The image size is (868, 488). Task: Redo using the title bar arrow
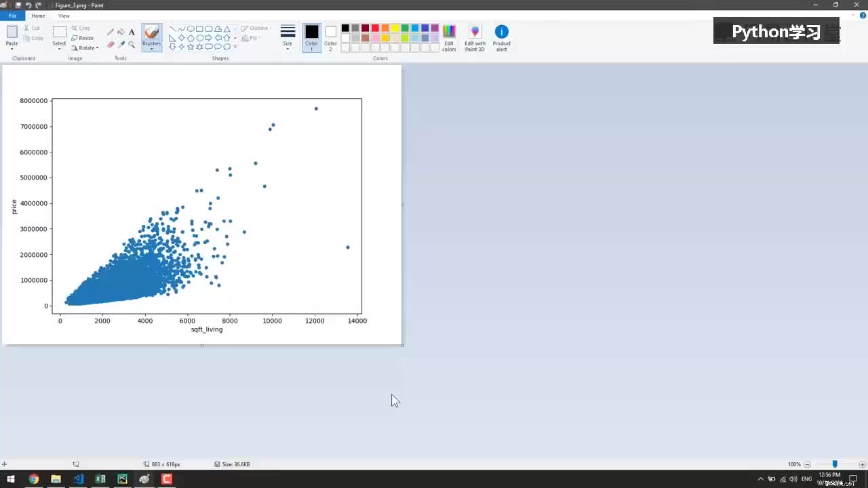(39, 5)
